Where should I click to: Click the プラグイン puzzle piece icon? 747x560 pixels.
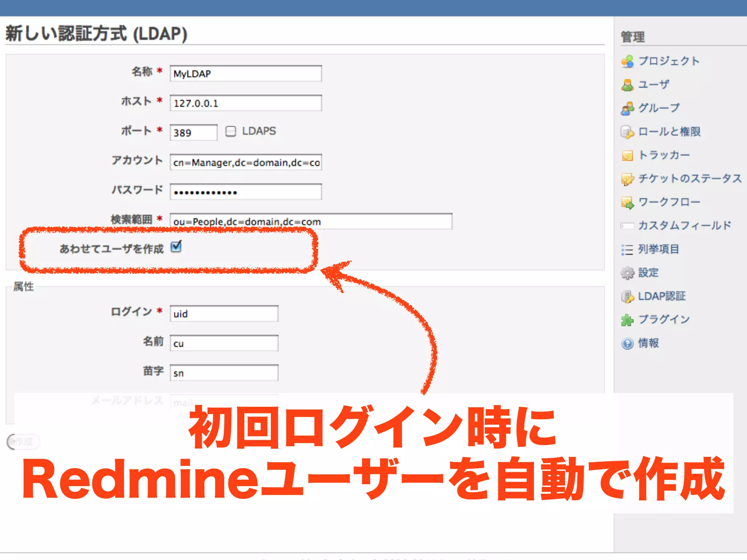click(627, 320)
